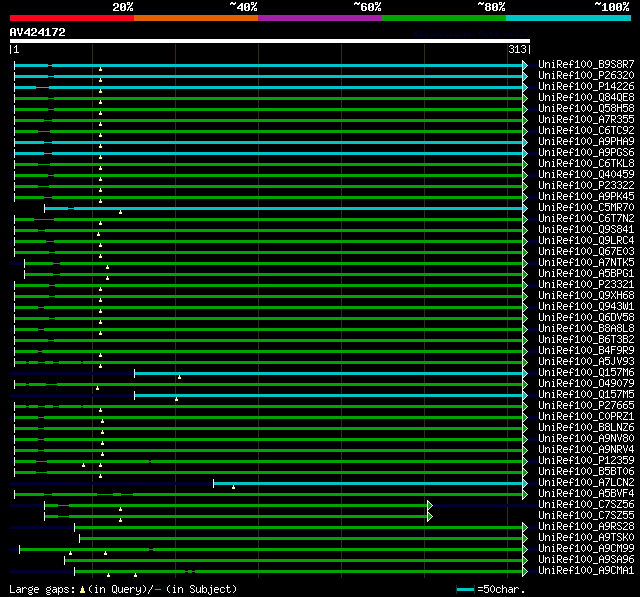
Task: Select the UniRef100_P12359 label
Action: tap(586, 461)
